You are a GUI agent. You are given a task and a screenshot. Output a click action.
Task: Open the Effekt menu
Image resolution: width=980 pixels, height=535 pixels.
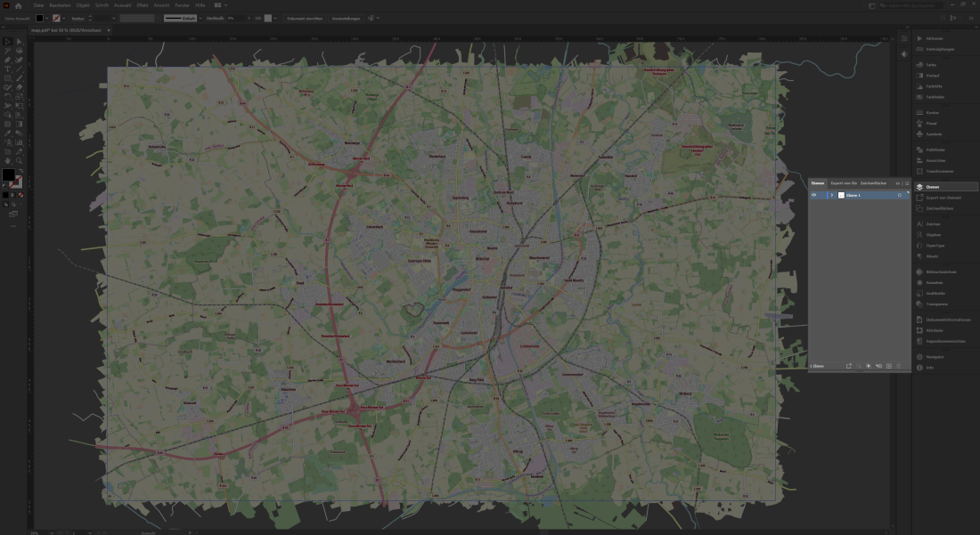pos(143,5)
